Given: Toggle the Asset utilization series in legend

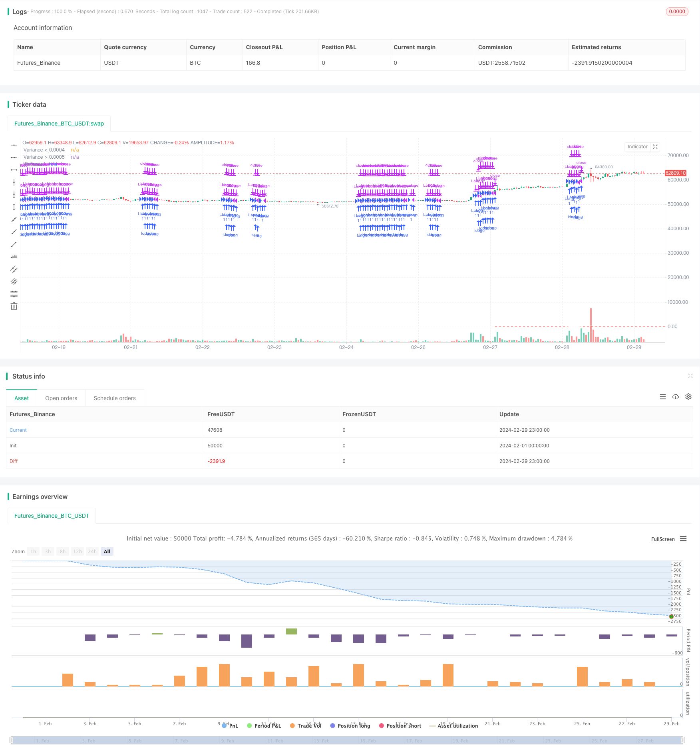Looking at the screenshot, I should point(453,726).
